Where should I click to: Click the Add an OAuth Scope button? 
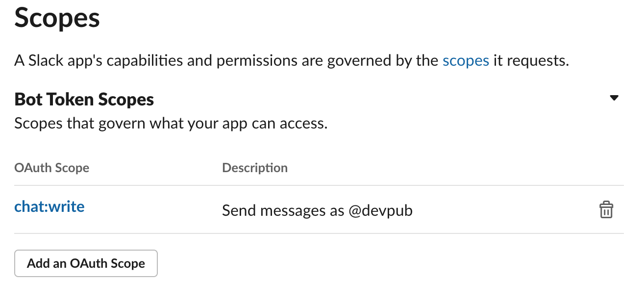[x=86, y=263]
